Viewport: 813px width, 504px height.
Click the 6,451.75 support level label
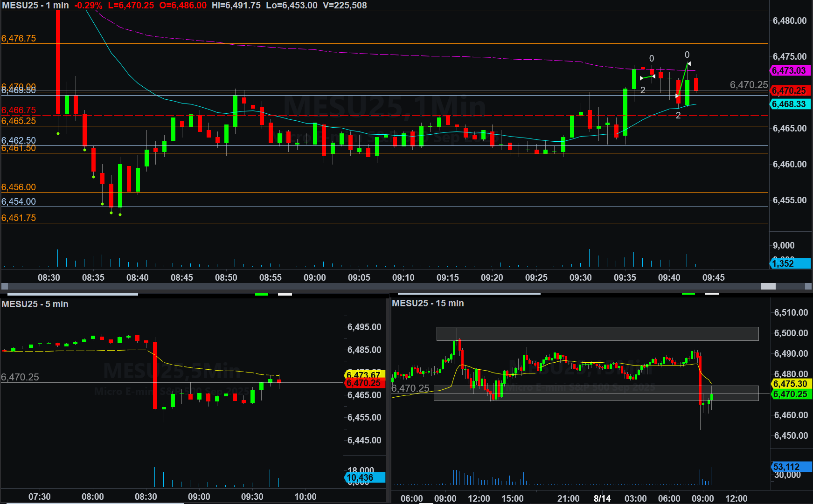pos(19,218)
